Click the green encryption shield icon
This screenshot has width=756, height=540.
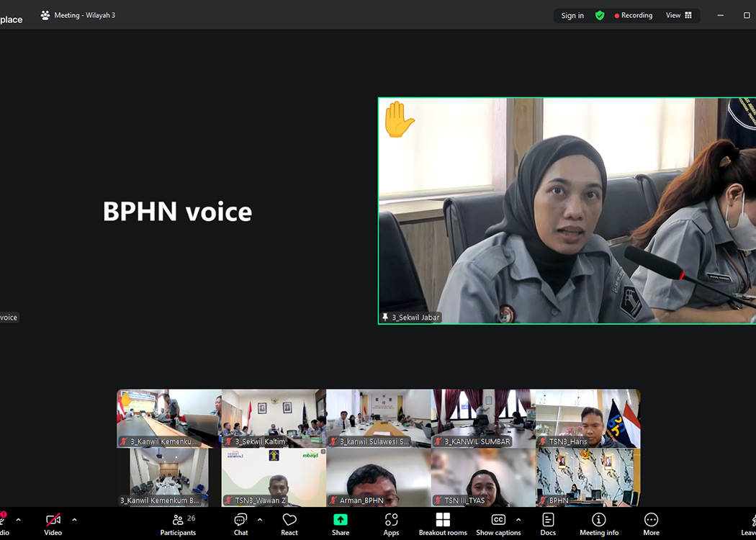pos(600,15)
